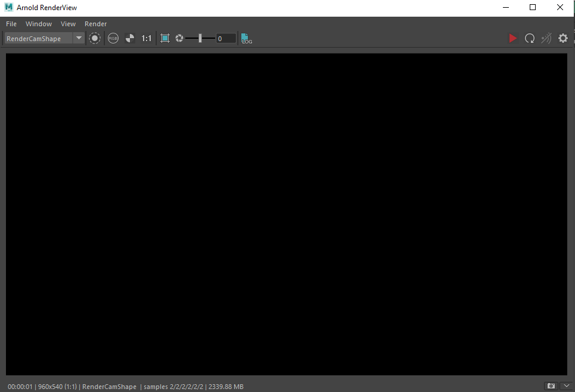Expand the snapshot panel chevron at the bottom
This screenshot has height=392, width=575.
coord(567,386)
